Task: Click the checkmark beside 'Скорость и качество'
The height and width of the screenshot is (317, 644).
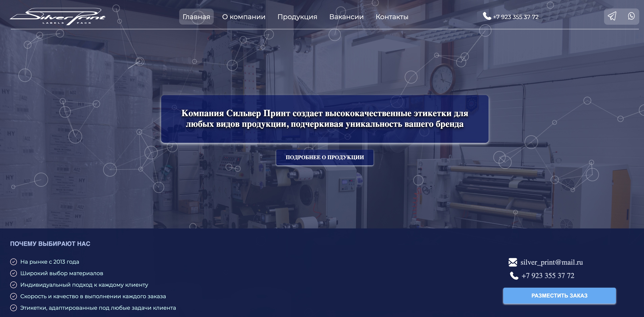Action: click(14, 296)
